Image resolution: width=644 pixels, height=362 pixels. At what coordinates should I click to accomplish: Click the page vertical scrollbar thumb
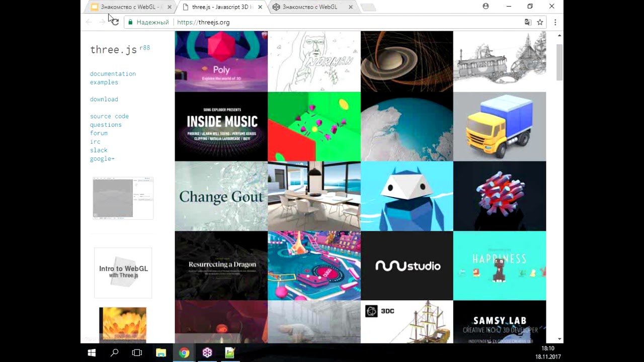tap(559, 62)
